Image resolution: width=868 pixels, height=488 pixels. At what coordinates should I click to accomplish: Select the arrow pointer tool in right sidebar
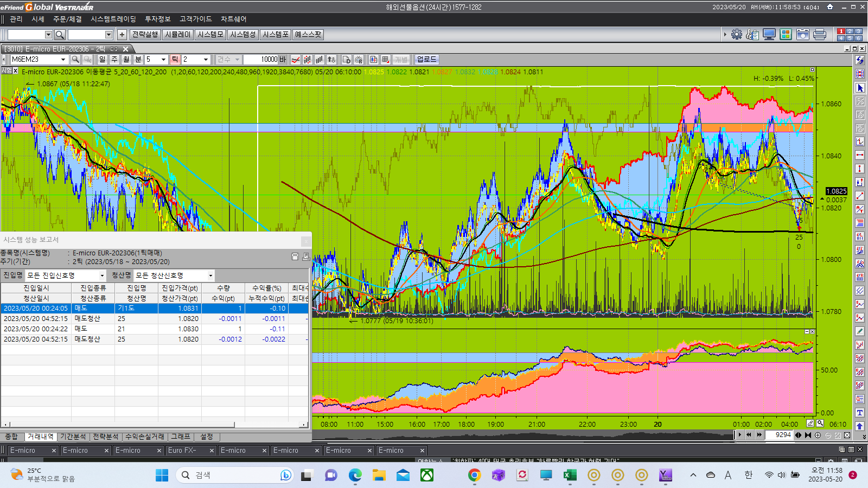[x=860, y=87]
